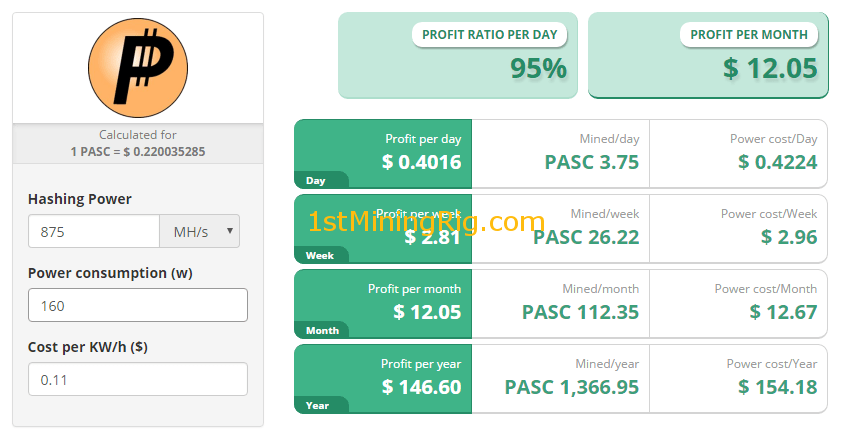This screenshot has height=433, width=841.
Task: Click the Profit per day green cell
Action: coord(383,153)
